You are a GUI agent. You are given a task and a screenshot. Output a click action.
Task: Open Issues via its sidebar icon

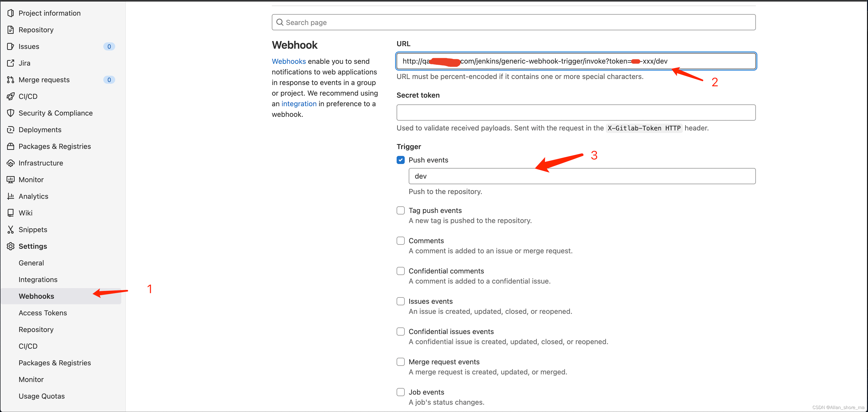point(10,46)
